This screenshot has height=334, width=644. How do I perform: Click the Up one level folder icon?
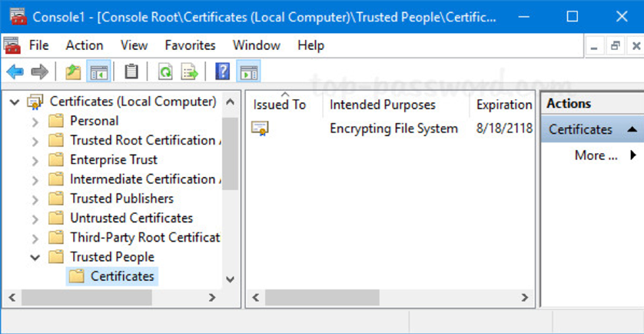[x=73, y=72]
